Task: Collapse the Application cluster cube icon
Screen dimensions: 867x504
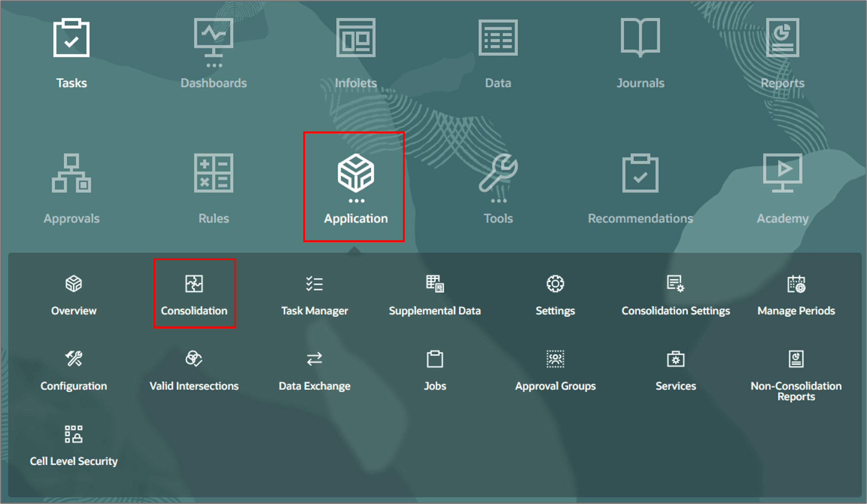Action: pyautogui.click(x=355, y=173)
